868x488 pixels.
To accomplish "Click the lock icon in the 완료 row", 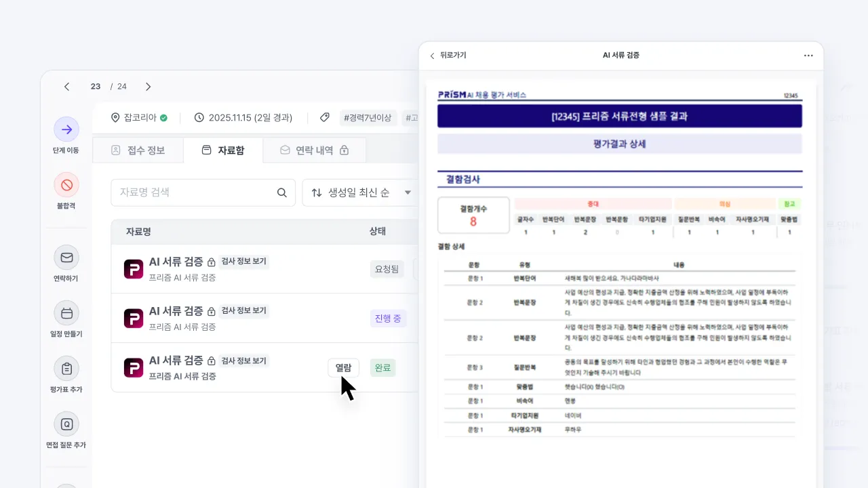I will [x=211, y=361].
